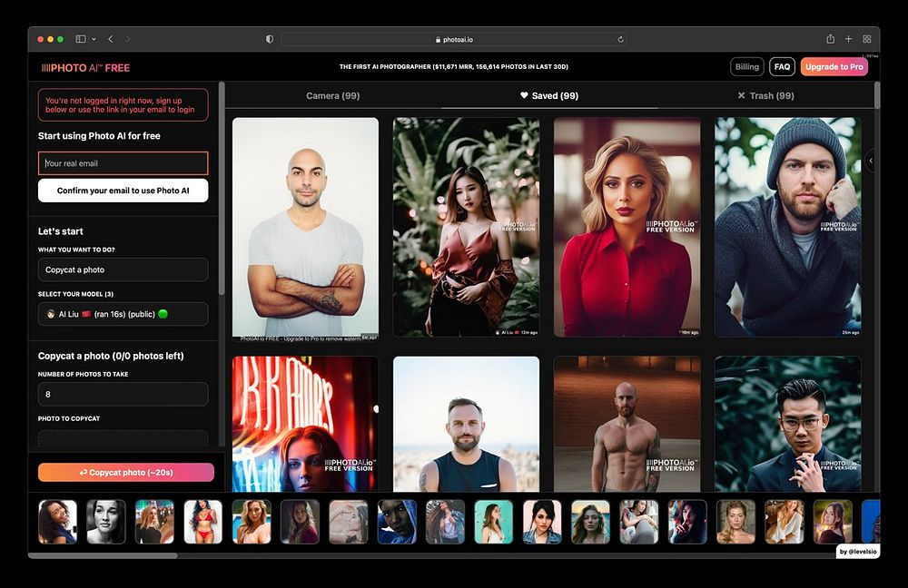
Task: Open the Copycat a photo dropdown
Action: coord(123,269)
